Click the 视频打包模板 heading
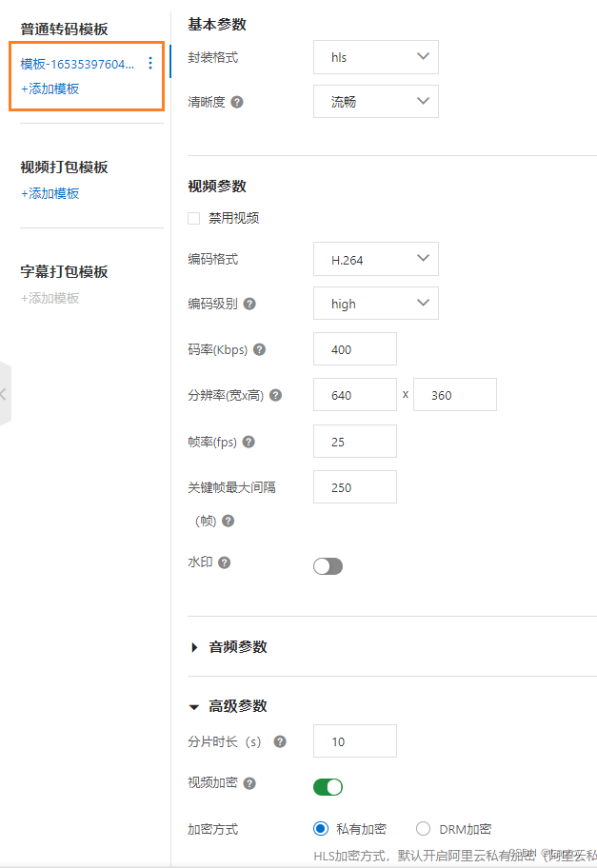597x868 pixels. coord(64,168)
